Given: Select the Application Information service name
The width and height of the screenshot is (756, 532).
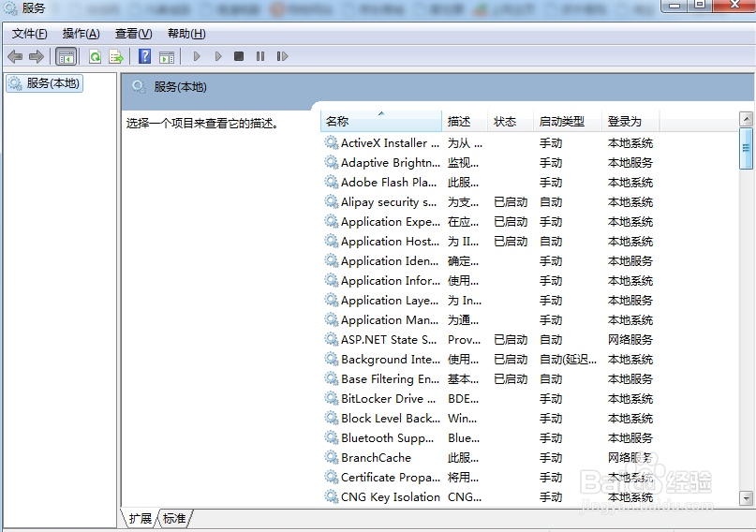Looking at the screenshot, I should click(x=391, y=281).
